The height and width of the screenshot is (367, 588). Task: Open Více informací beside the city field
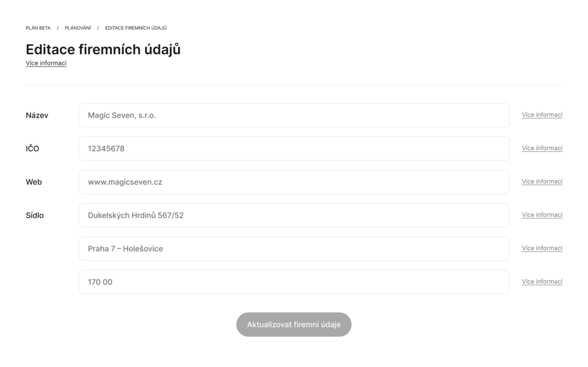[542, 248]
